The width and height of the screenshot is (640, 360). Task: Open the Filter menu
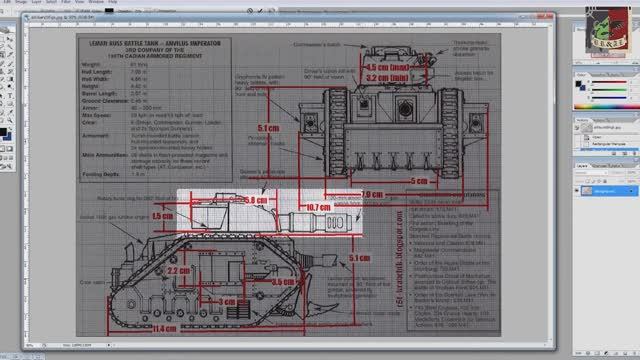click(x=66, y=2)
